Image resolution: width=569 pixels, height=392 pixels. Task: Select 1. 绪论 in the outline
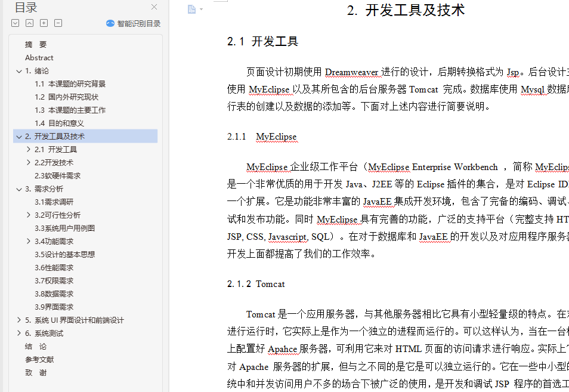pyautogui.click(x=37, y=71)
